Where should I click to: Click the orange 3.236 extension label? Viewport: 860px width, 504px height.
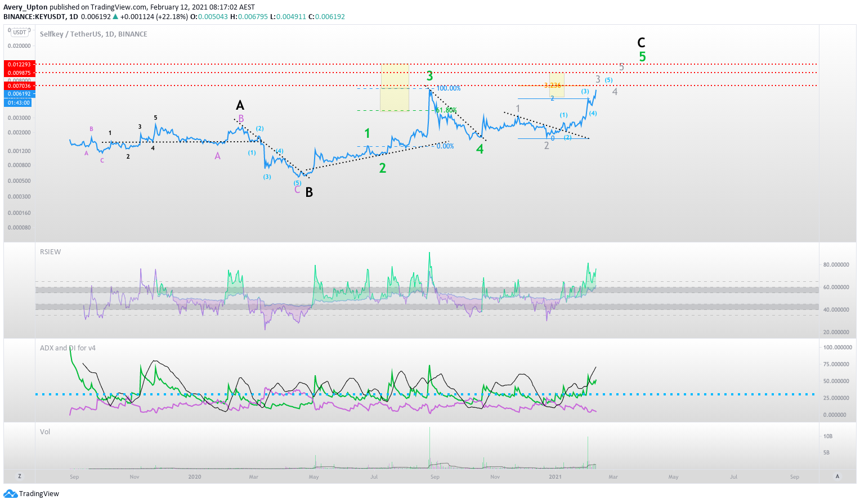click(x=553, y=85)
